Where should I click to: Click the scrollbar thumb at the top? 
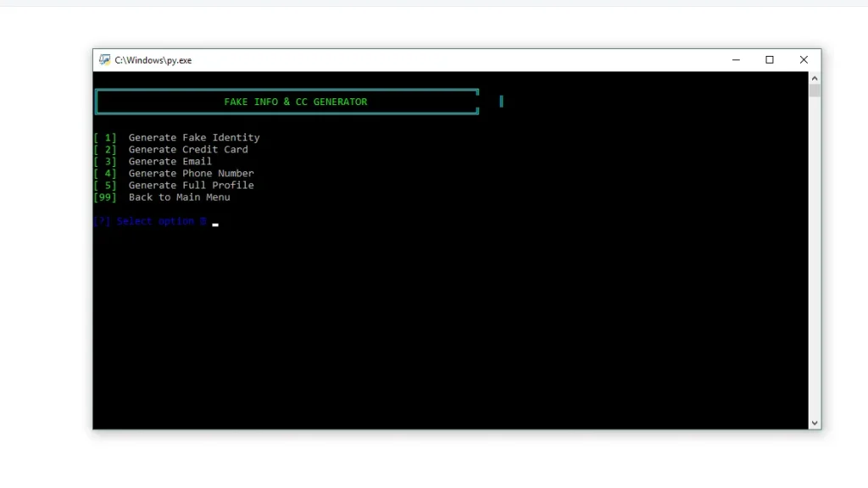(x=814, y=89)
